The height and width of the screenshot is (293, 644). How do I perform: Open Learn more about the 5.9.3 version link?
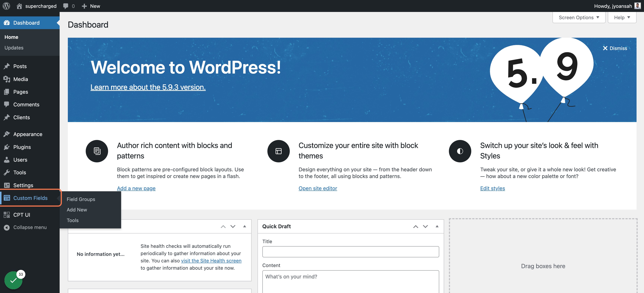[148, 87]
